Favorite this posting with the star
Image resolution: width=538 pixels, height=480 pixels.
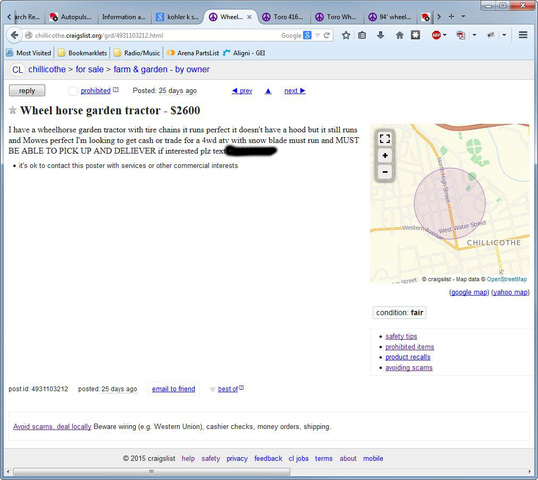click(x=13, y=110)
